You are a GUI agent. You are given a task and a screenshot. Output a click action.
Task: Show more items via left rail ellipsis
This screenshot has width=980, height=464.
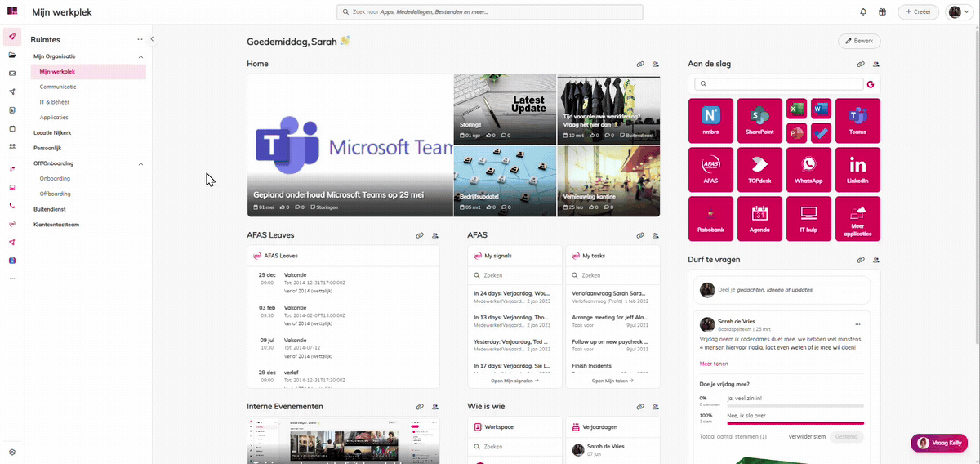tap(12, 279)
